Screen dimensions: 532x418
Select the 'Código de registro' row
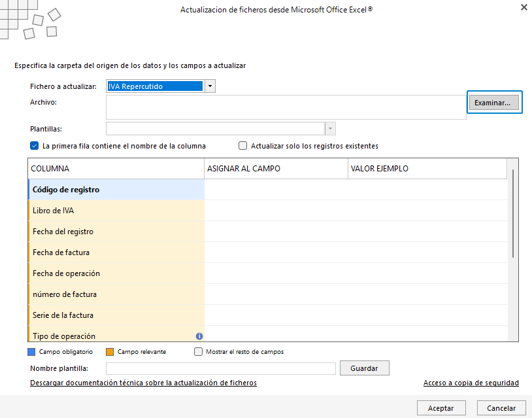[x=268, y=190]
